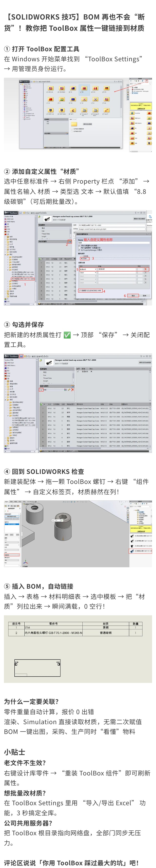Click the red-boxed Save icon in step ③ toolbar

click(x=21, y=356)
